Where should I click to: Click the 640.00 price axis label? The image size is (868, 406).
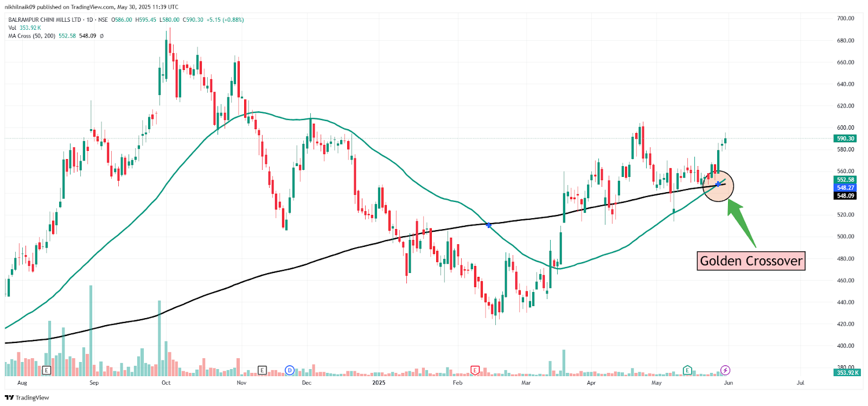pyautogui.click(x=845, y=84)
